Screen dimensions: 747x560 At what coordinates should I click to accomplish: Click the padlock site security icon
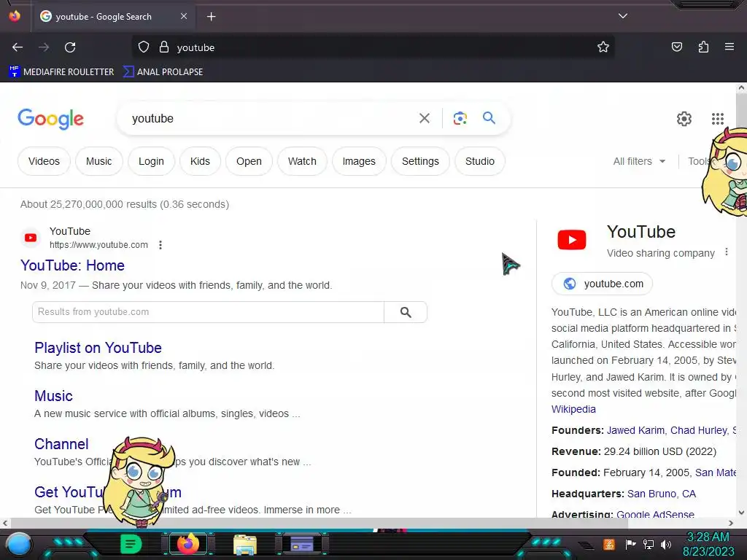point(164,47)
